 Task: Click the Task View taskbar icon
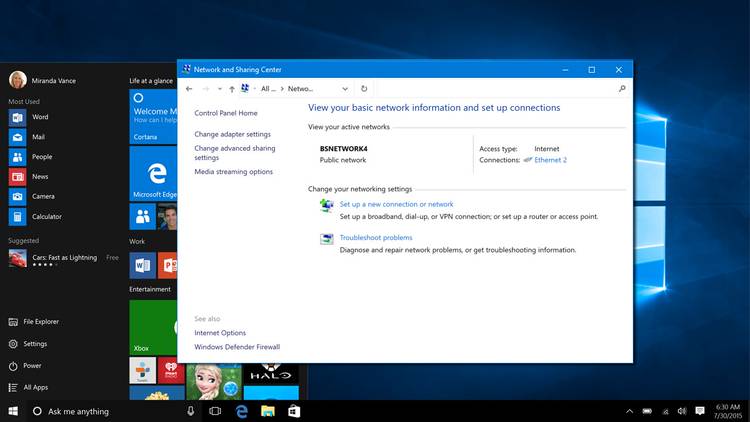215,411
